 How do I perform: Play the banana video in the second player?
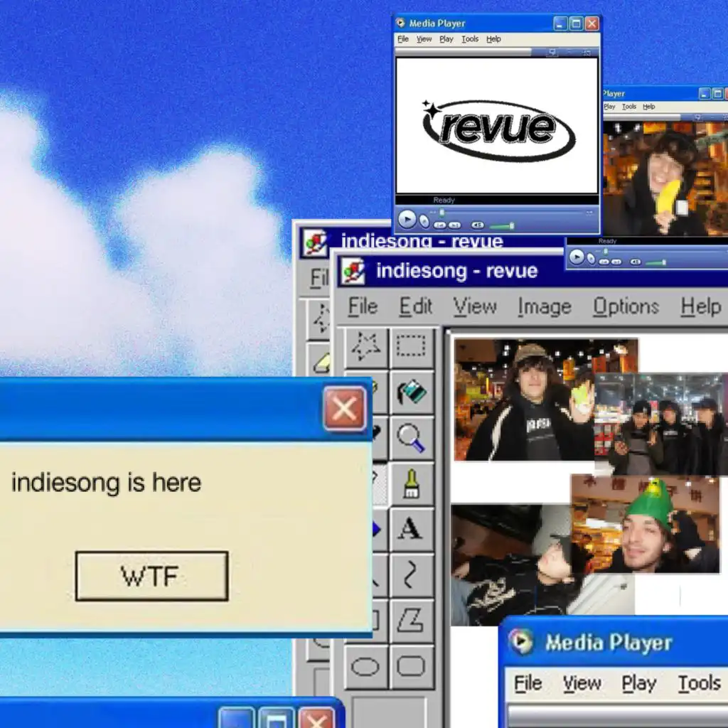(x=577, y=257)
